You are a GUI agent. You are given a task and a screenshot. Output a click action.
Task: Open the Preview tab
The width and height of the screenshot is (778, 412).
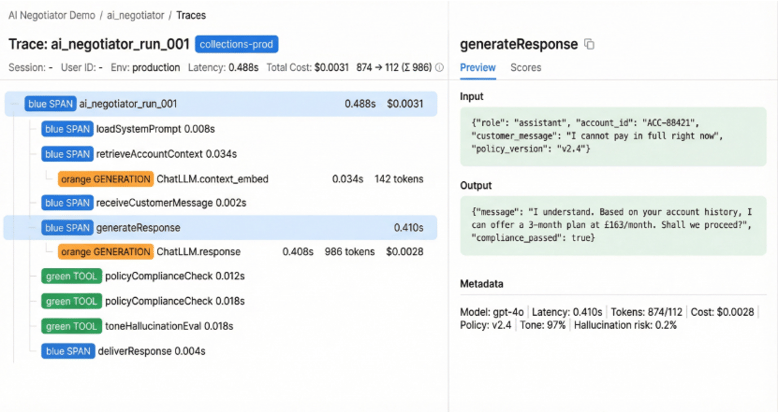(x=477, y=68)
